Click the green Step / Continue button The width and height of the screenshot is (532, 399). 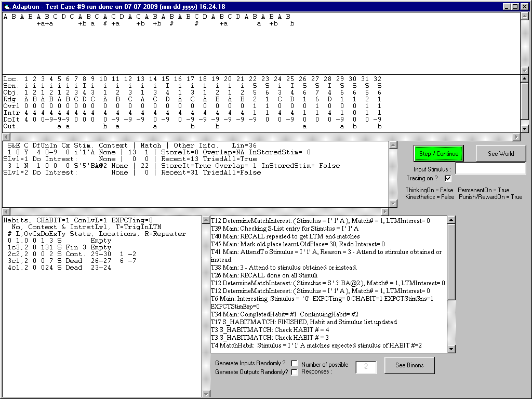tap(438, 154)
